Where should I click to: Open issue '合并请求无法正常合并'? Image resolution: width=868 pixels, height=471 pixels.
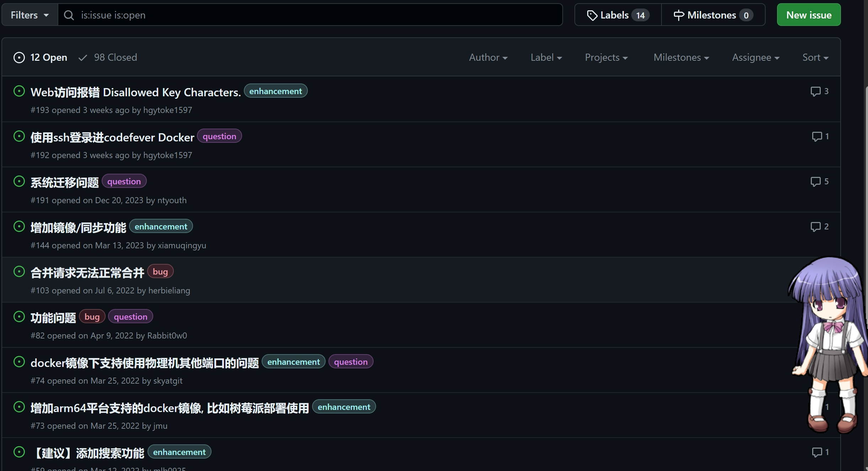[87, 272]
